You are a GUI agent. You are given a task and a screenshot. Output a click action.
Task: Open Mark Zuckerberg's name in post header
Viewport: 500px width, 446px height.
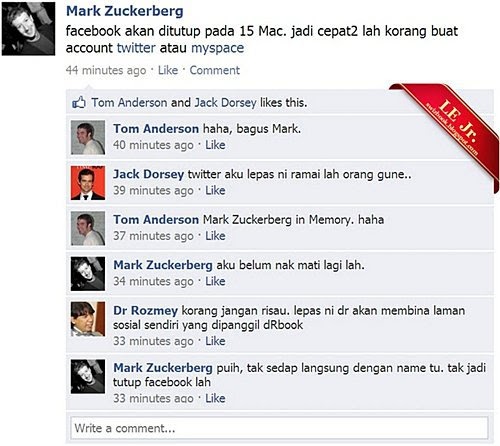125,11
